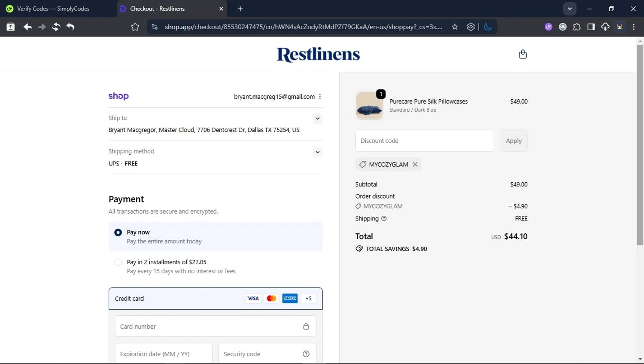Select the Checkout - Restlinens tab
The height and width of the screenshot is (364, 644).
tap(172, 9)
